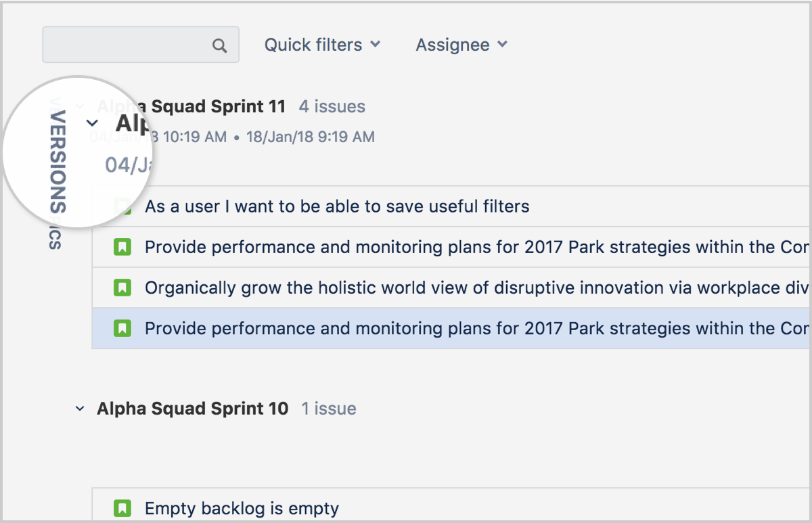Click story icon of non-highlighted Provide performance issue
Screen dimensions: 812x523
122,248
